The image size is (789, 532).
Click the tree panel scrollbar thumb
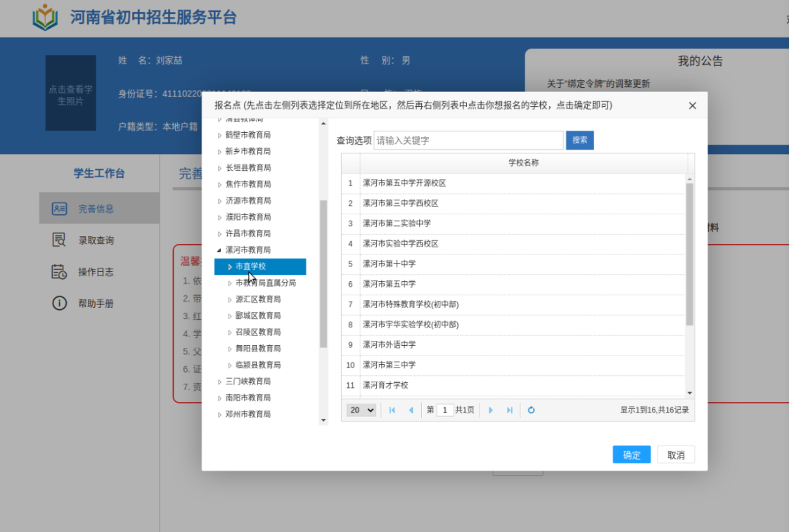point(323,274)
